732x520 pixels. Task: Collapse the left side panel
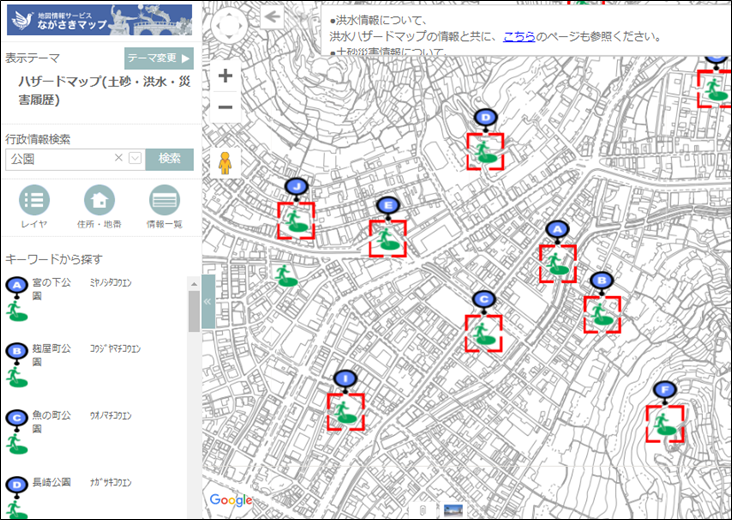(208, 301)
